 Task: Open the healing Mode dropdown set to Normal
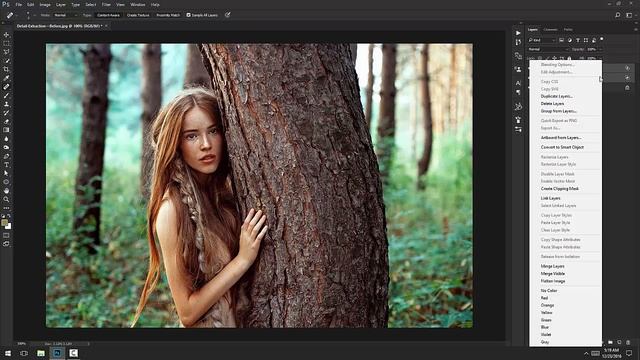click(x=66, y=15)
